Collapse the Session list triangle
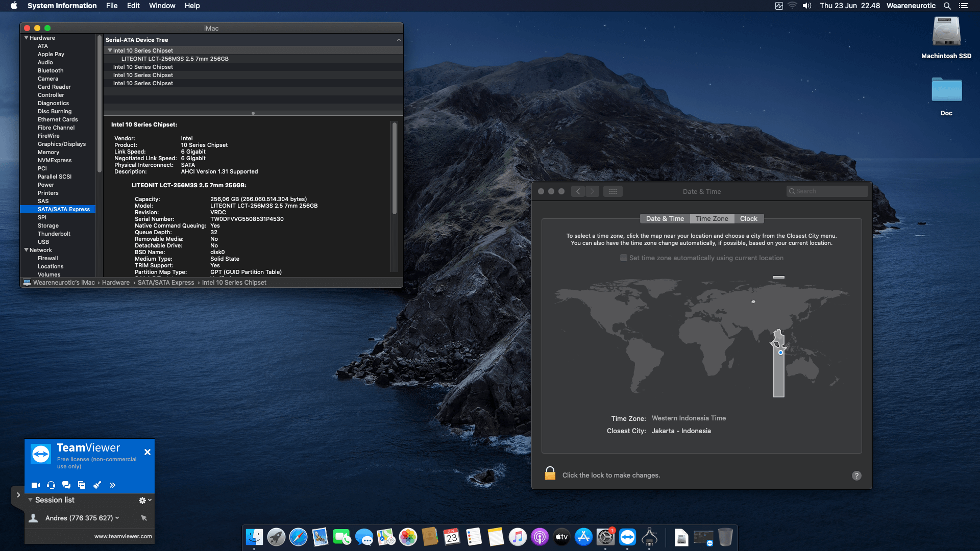This screenshot has width=980, height=551. [31, 500]
